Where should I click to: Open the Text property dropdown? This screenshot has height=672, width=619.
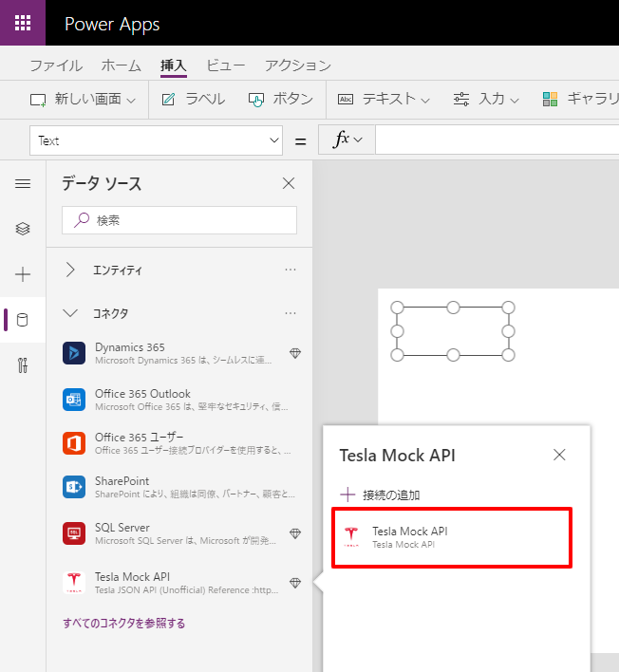point(156,140)
